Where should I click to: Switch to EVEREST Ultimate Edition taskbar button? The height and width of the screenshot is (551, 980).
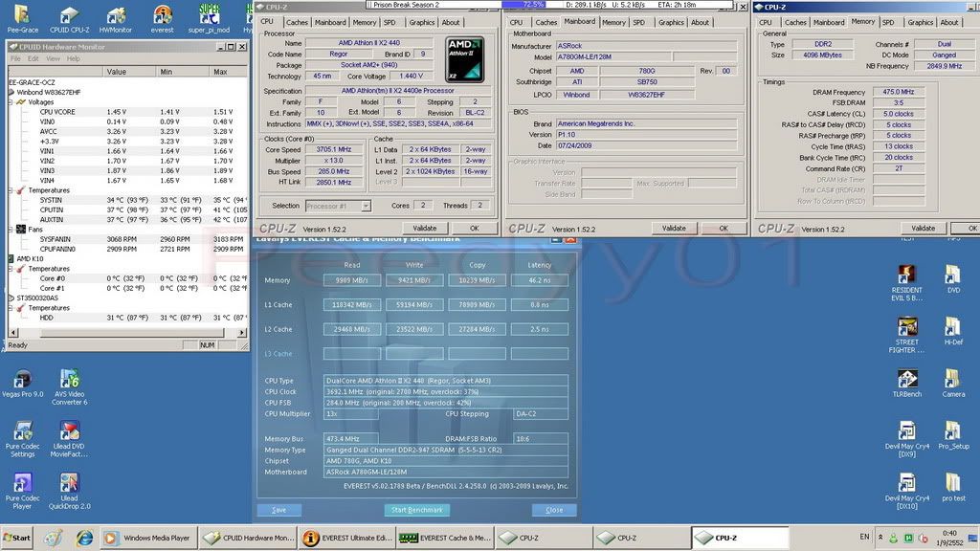click(347, 538)
